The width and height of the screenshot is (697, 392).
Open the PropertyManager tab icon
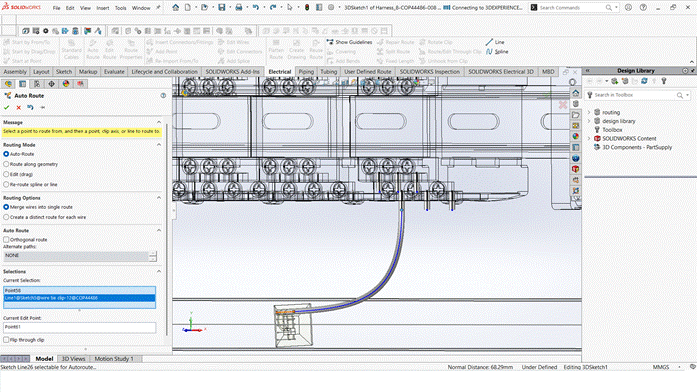pos(23,84)
